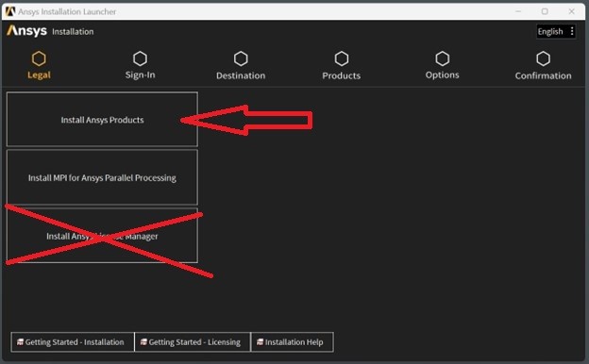Screen dimensions: 589x364
Task: Click the PDF icon on Getting Started - Installation
Action: pos(20,342)
